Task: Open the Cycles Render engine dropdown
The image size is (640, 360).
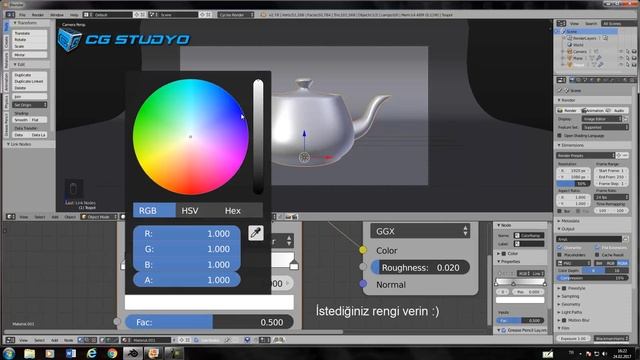Action: 236,15
